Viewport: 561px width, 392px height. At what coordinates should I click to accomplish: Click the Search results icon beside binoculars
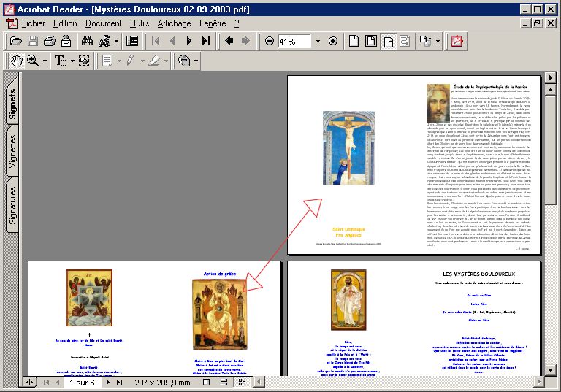104,41
